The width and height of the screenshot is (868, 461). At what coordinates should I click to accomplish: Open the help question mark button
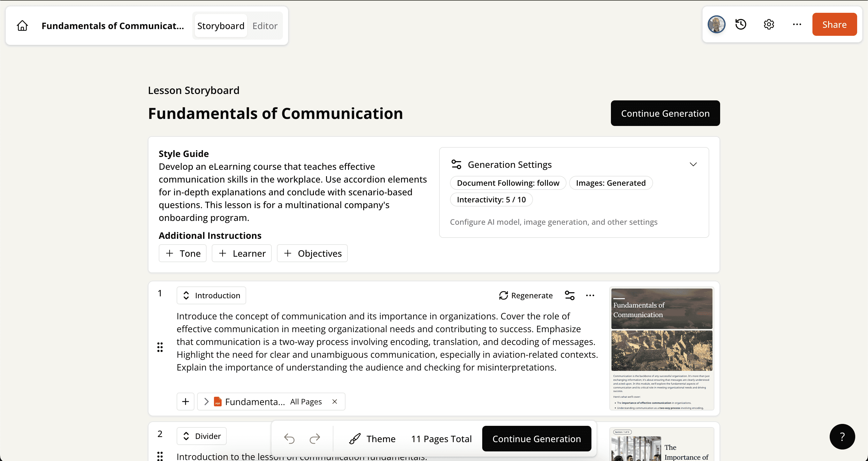[842, 436]
